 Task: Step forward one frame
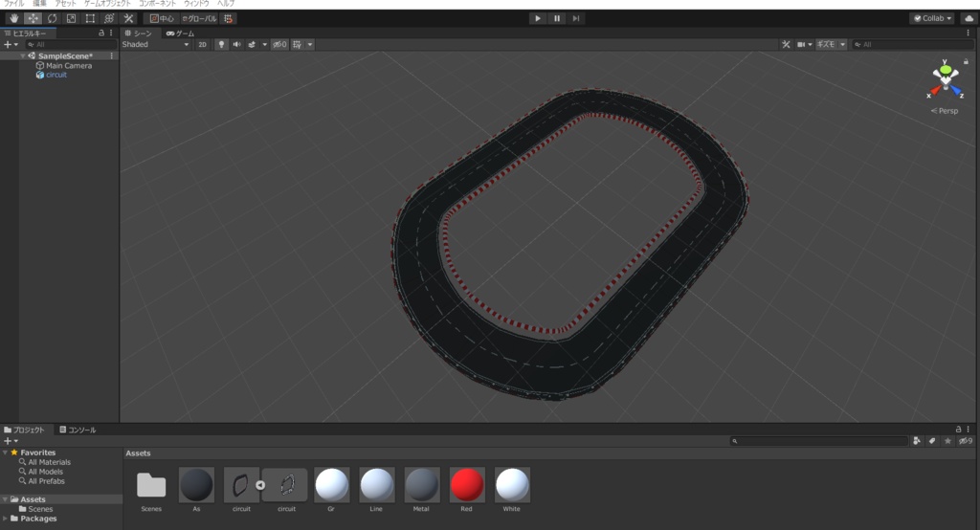575,18
